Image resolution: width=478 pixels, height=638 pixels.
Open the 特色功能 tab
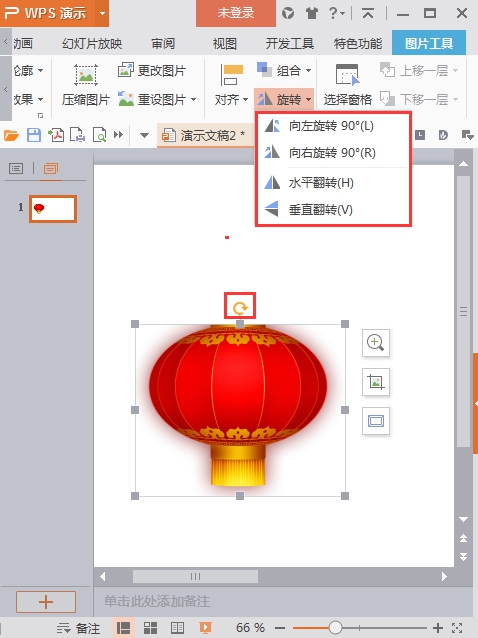click(x=358, y=43)
